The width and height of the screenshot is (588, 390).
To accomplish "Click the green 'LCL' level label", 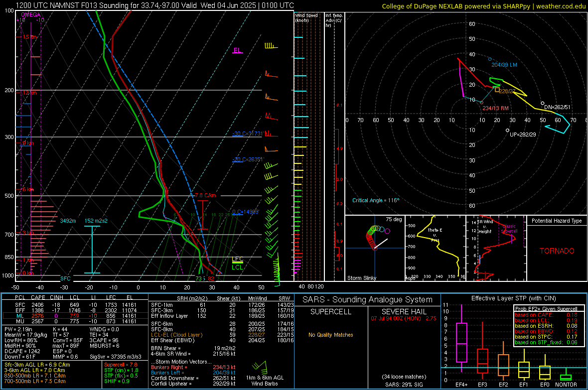I will 237,267.
